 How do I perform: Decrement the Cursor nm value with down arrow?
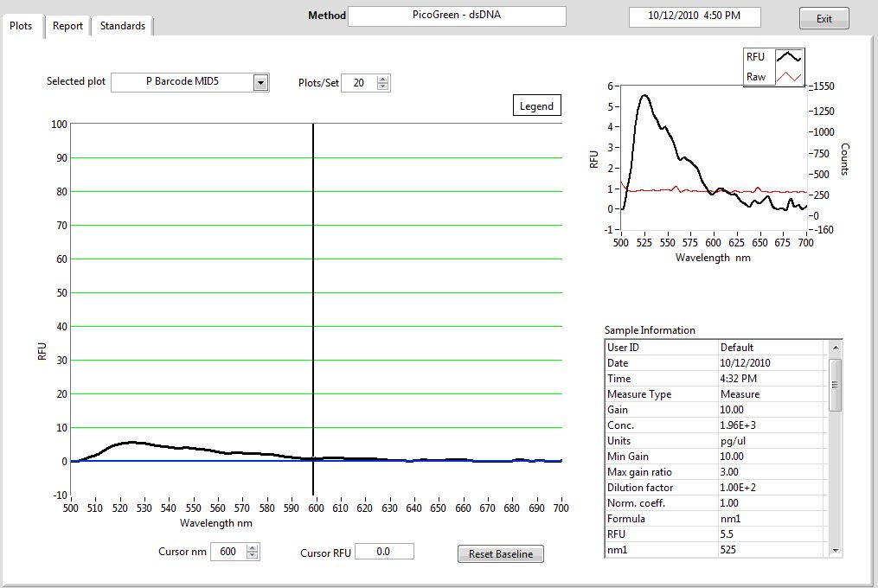(253, 555)
